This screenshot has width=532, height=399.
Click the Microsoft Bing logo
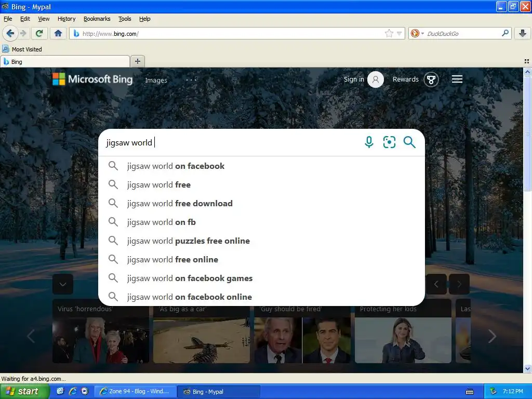tap(92, 79)
